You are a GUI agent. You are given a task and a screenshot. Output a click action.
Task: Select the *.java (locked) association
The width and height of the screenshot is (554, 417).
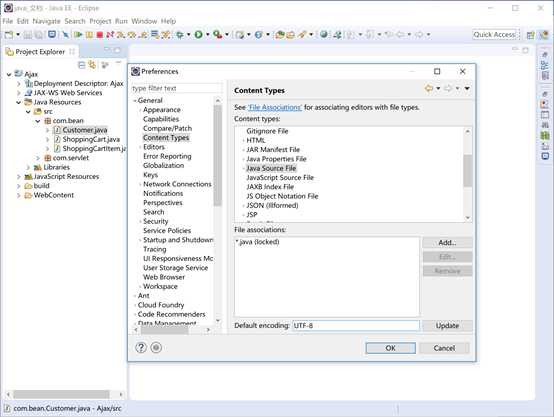[258, 242]
